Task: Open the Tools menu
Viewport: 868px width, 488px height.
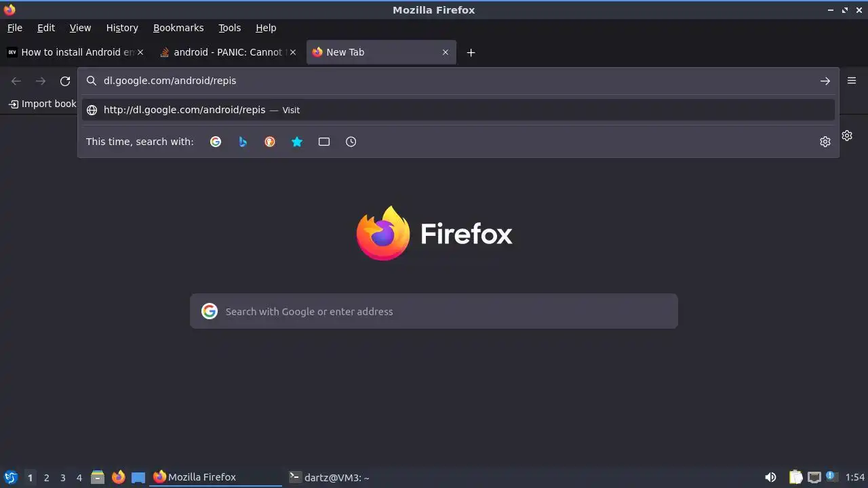Action: coord(229,28)
